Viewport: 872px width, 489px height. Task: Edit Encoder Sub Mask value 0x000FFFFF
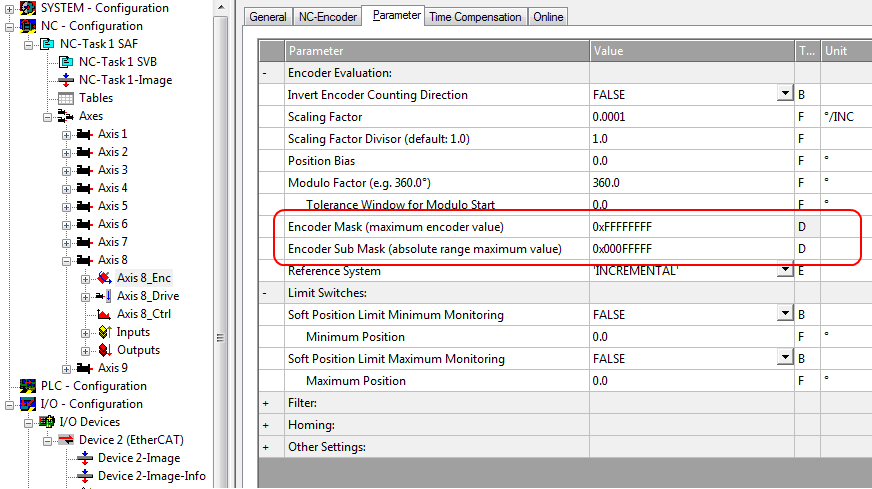coord(692,249)
